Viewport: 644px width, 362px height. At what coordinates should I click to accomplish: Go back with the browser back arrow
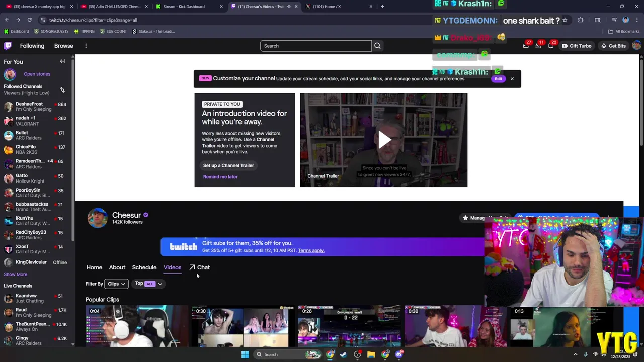pyautogui.click(x=7, y=20)
